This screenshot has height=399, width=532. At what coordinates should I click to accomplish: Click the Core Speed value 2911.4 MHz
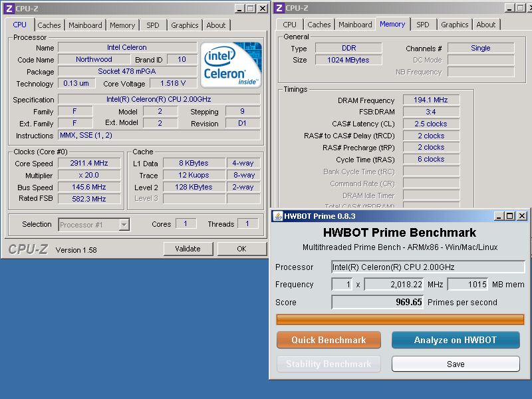89,163
